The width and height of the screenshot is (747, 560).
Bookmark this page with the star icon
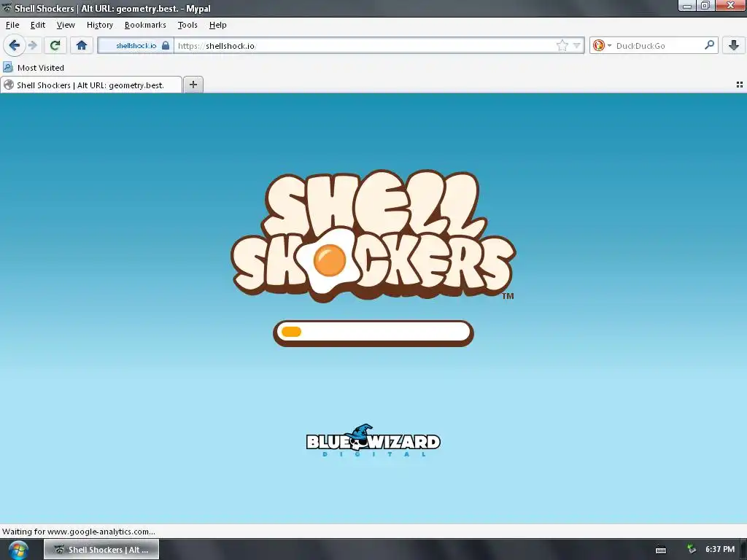(x=562, y=46)
